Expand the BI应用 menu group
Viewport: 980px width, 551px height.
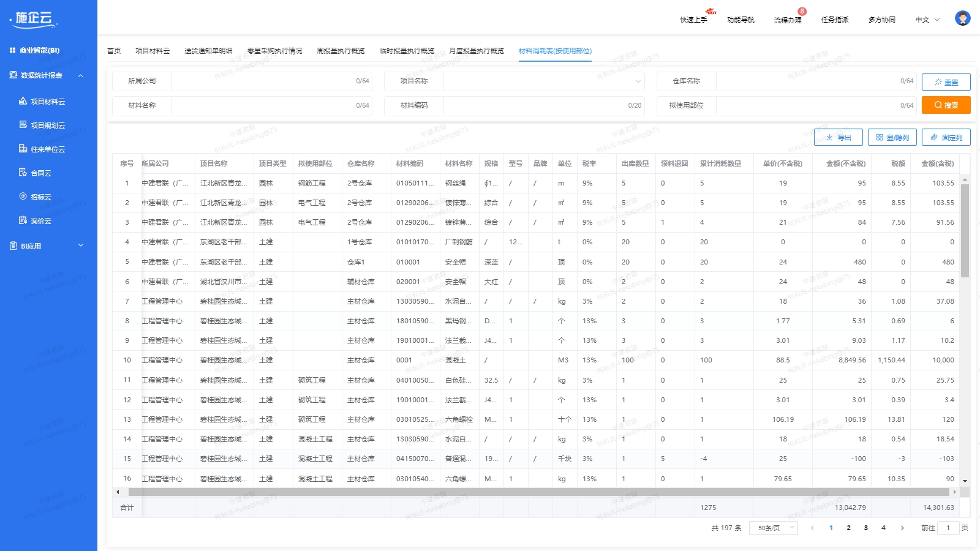[x=80, y=246]
